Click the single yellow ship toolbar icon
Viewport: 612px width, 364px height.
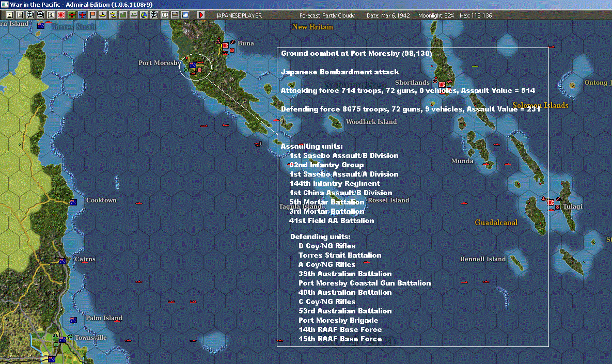pyautogui.click(x=103, y=15)
